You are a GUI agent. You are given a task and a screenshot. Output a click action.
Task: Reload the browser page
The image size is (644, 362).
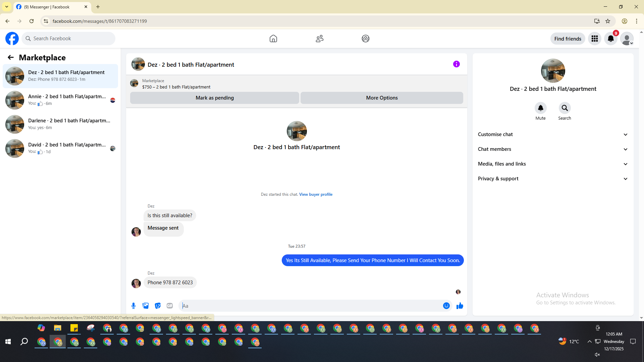click(x=32, y=21)
